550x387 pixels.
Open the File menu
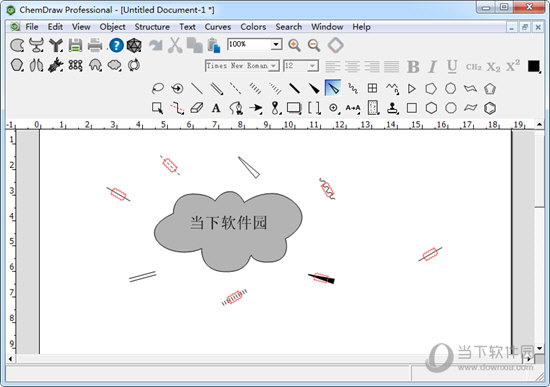click(32, 27)
